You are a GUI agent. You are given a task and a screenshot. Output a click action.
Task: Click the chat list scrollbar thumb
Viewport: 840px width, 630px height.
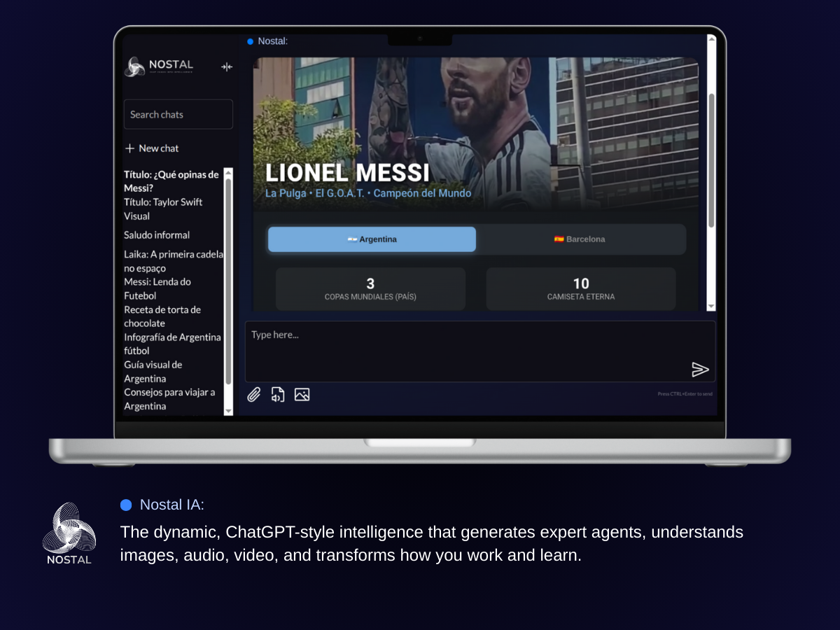pyautogui.click(x=228, y=281)
